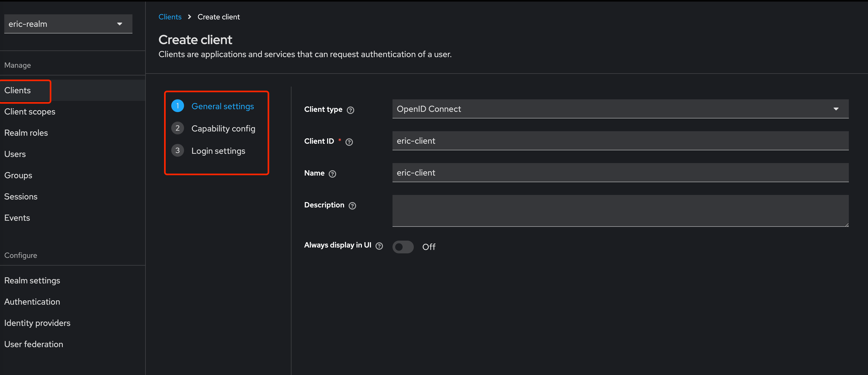Select step 1 circle for General settings

[178, 106]
